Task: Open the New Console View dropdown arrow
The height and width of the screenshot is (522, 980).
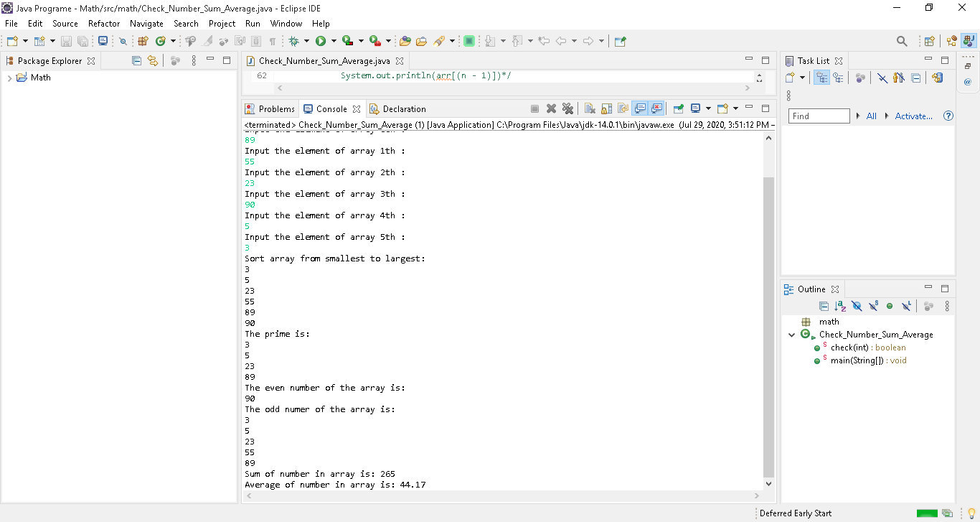Action: (735, 108)
